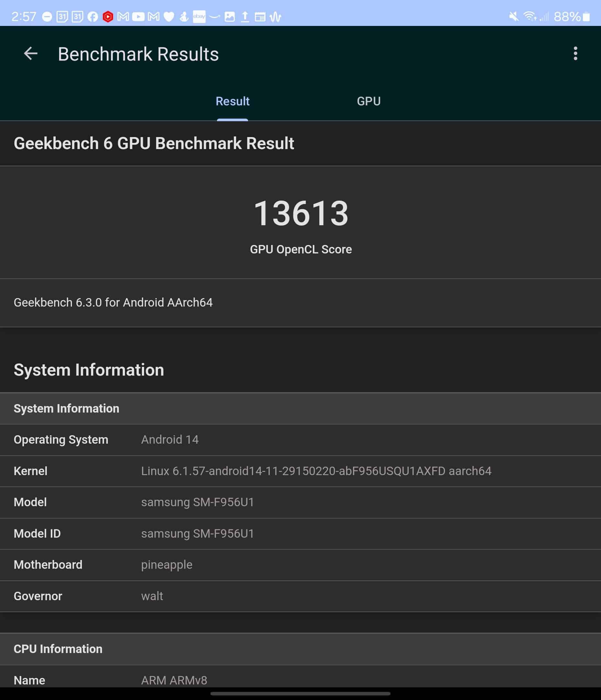Screen dimensions: 601x700
Task: Tap the Governor row label
Action: 38,596
